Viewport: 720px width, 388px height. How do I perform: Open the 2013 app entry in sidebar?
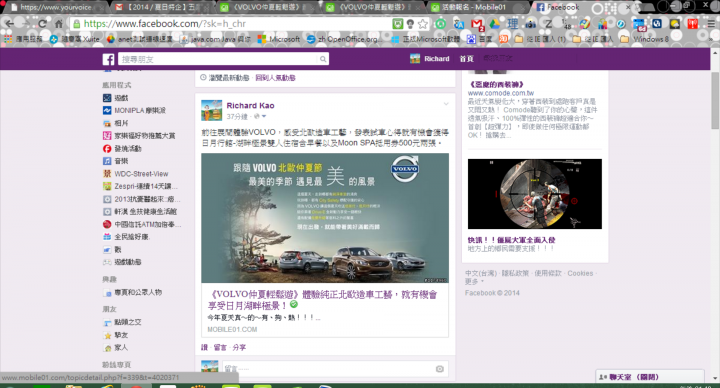coord(141,199)
